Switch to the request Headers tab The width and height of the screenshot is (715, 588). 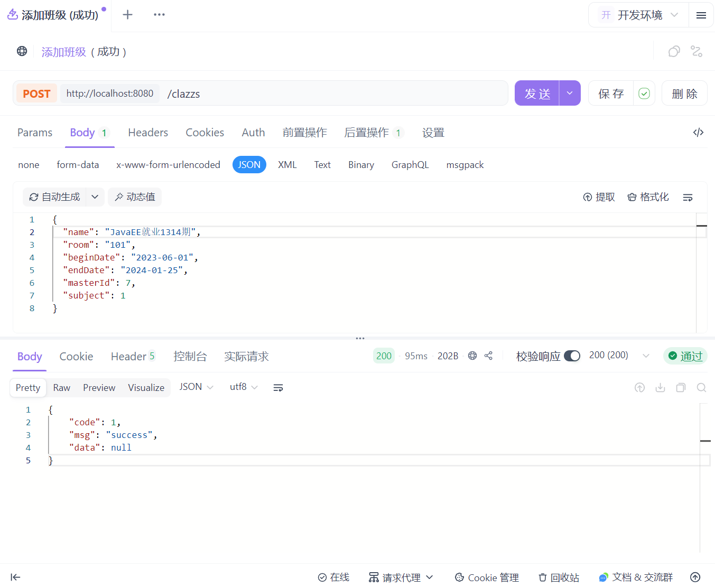148,133
